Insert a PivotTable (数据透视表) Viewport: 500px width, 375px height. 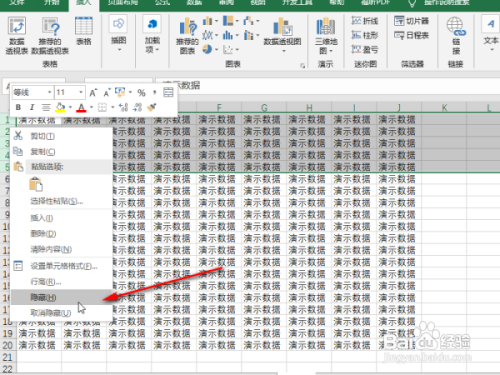coord(17,36)
